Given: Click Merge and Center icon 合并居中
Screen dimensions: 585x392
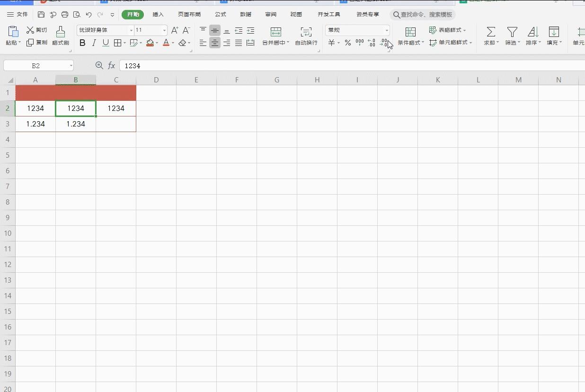Looking at the screenshot, I should click(276, 32).
